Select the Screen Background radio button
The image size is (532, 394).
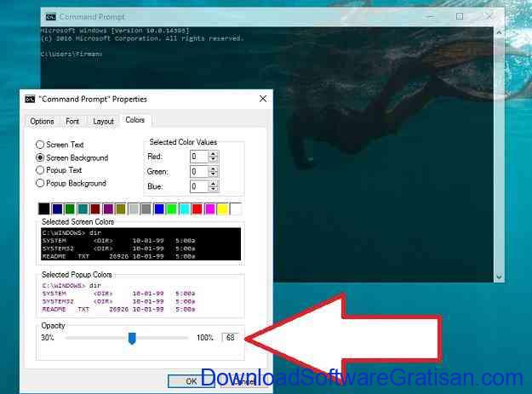click(x=72, y=157)
